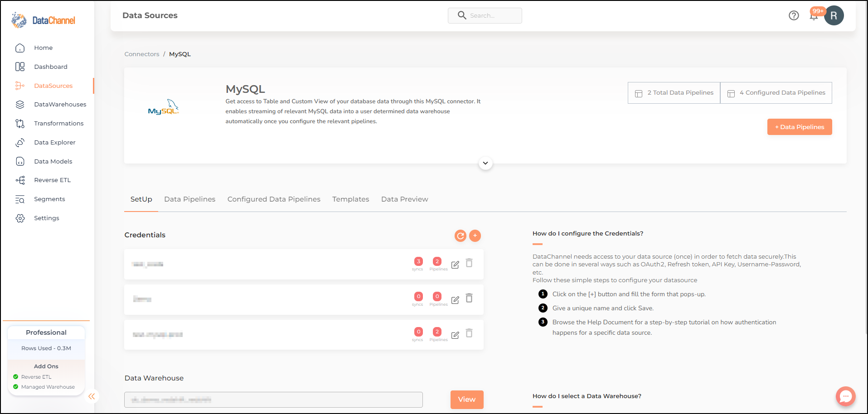Open the Configured Data Pipelines tab
868x414 pixels.
point(274,199)
